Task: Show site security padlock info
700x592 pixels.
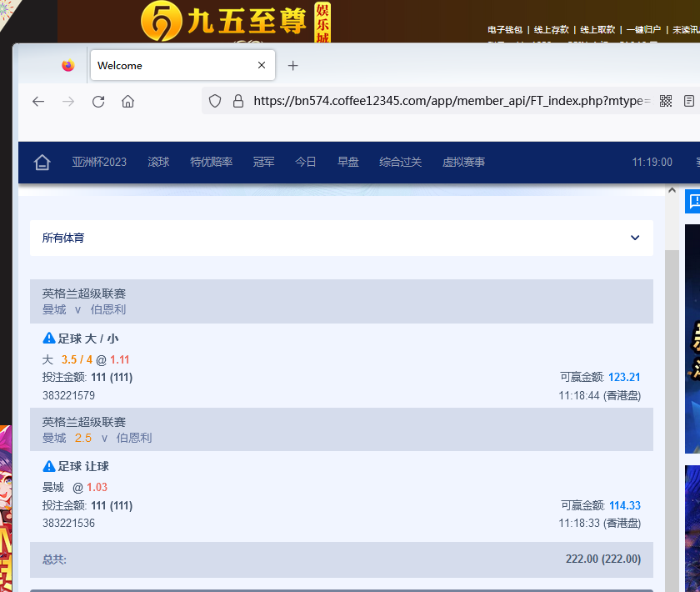Action: (x=238, y=101)
